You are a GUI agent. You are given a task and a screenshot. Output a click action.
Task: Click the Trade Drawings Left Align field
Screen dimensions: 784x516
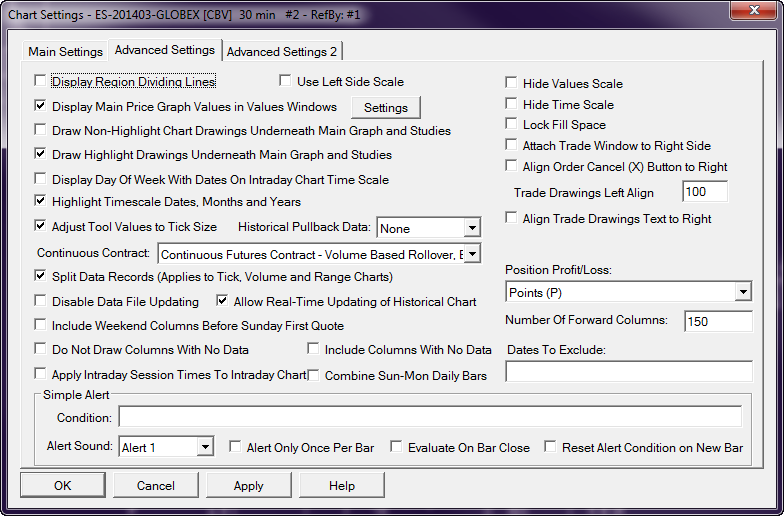tap(705, 192)
